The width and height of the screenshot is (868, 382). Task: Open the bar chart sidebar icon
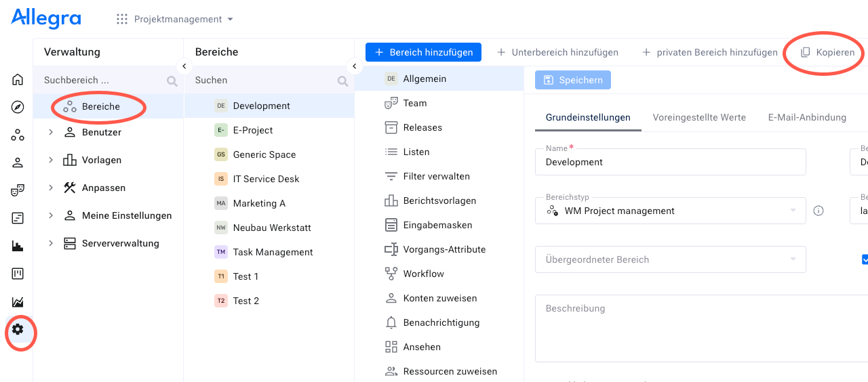18,246
